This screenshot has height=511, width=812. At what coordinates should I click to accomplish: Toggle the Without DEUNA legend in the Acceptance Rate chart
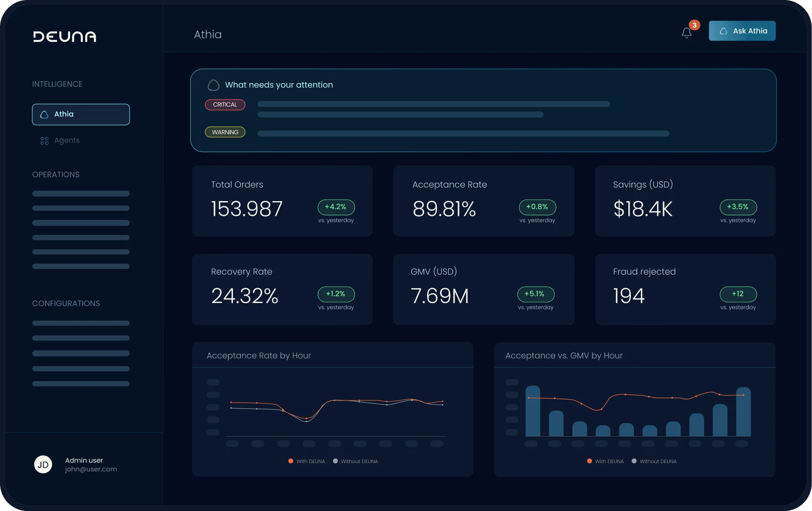pyautogui.click(x=355, y=461)
